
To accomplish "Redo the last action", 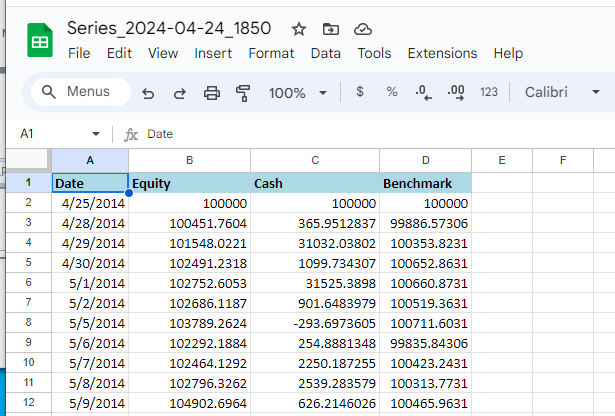I will [x=180, y=93].
